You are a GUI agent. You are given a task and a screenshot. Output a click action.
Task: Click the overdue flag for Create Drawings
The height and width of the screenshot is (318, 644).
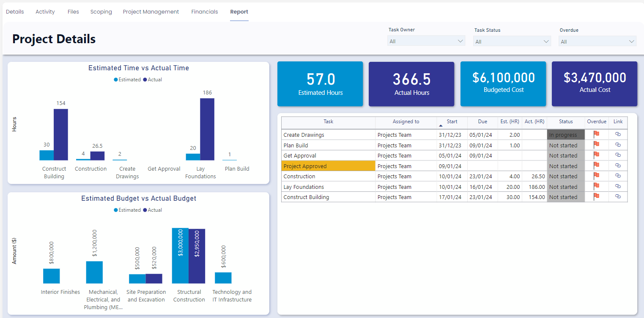[x=596, y=134]
